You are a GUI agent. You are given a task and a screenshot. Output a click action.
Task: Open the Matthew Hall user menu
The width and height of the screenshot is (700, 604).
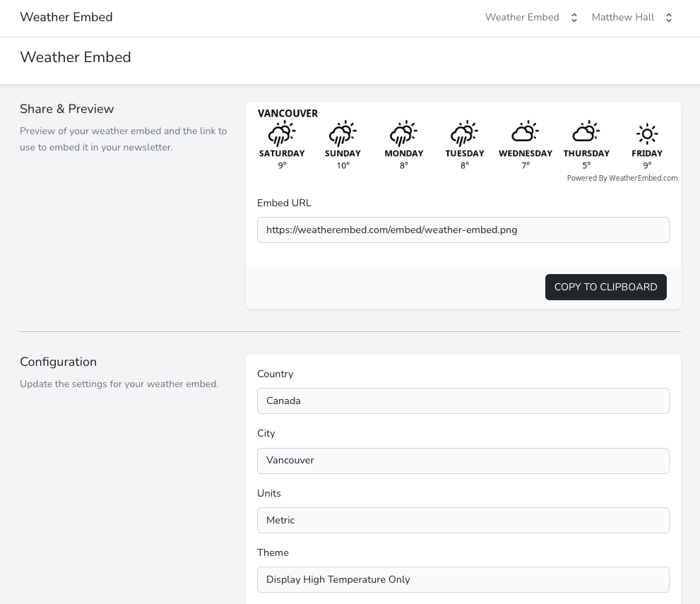click(x=623, y=18)
